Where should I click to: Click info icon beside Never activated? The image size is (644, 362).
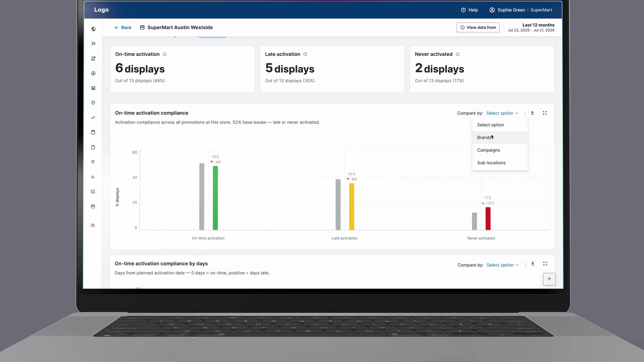pos(458,54)
